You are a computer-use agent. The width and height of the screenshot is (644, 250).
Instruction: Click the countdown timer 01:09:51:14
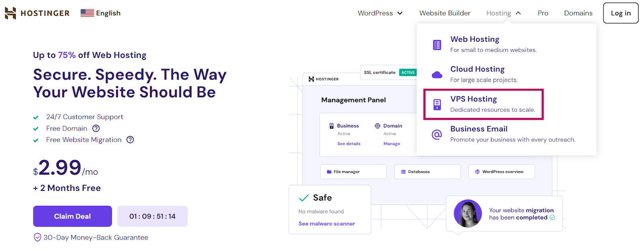coord(152,216)
